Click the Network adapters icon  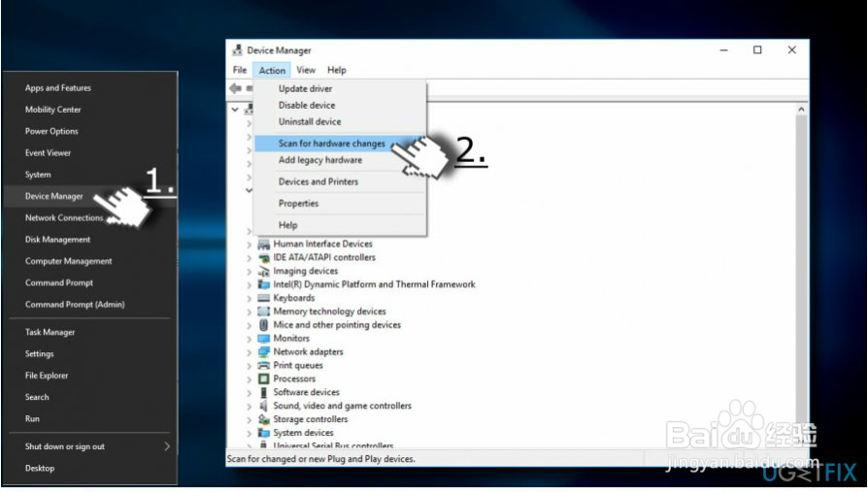click(264, 352)
